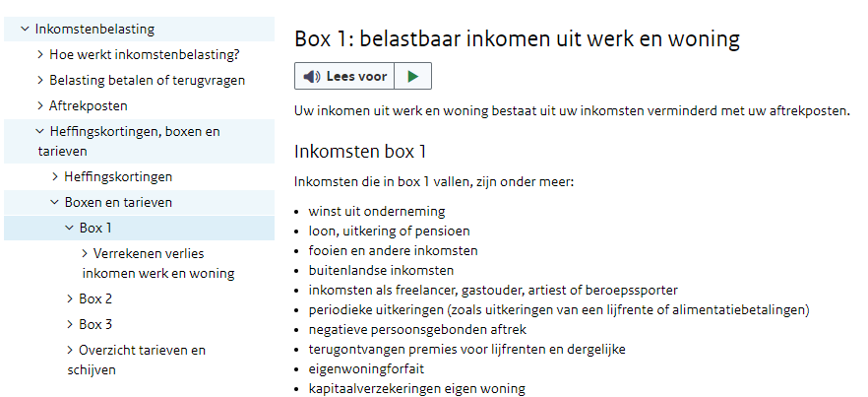
Task: Open Hoe werkt inkomstenbelasting? link
Action: point(145,54)
